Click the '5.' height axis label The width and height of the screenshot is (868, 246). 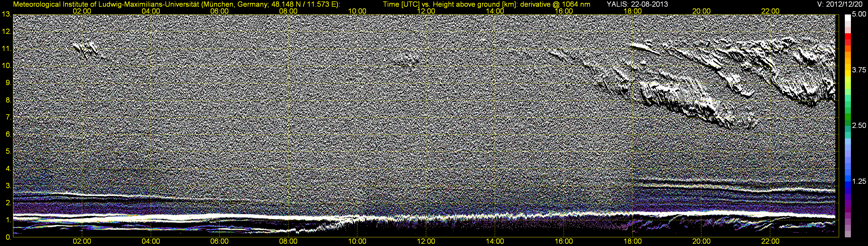click(8, 152)
